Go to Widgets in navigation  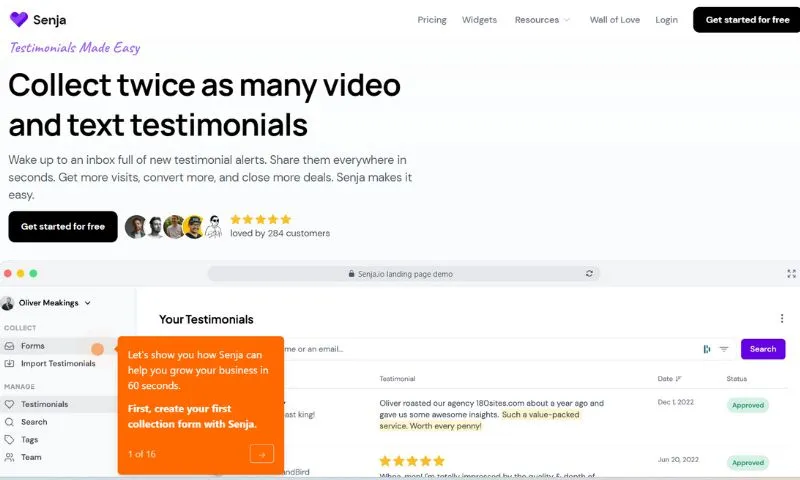point(479,20)
